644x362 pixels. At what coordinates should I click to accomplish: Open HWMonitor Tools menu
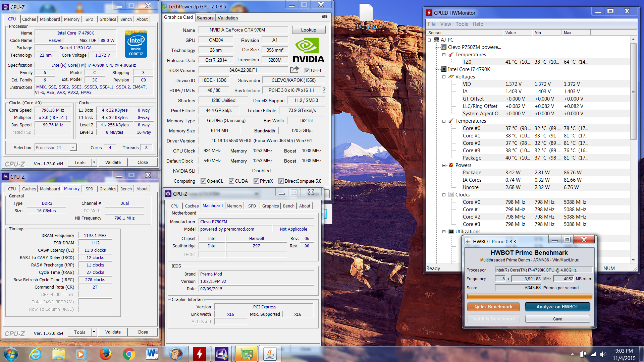coord(462,24)
